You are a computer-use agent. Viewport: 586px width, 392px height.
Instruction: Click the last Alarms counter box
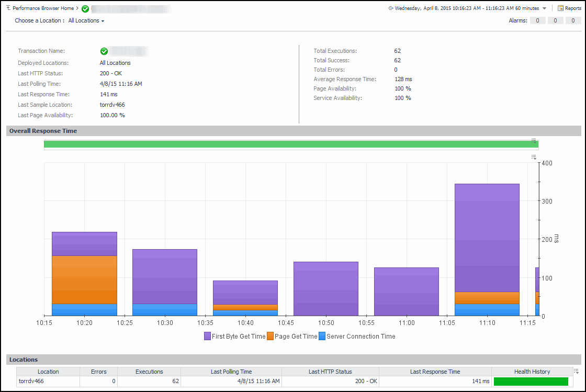coord(573,21)
